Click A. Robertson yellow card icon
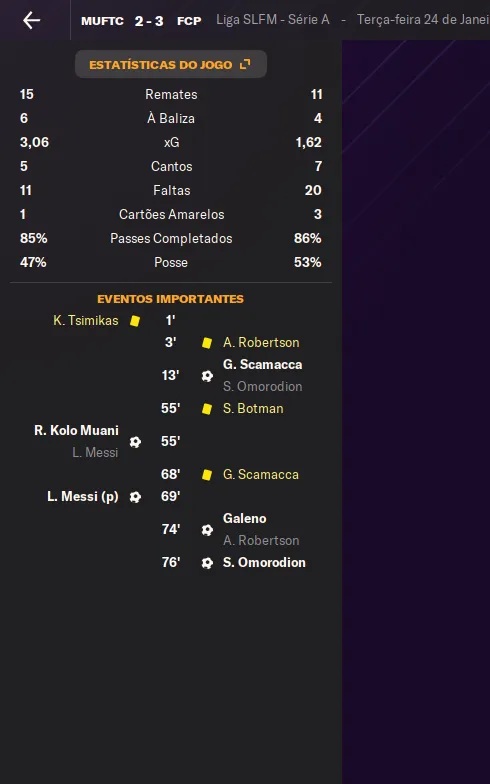Viewport: 490px width, 784px height. tap(206, 343)
